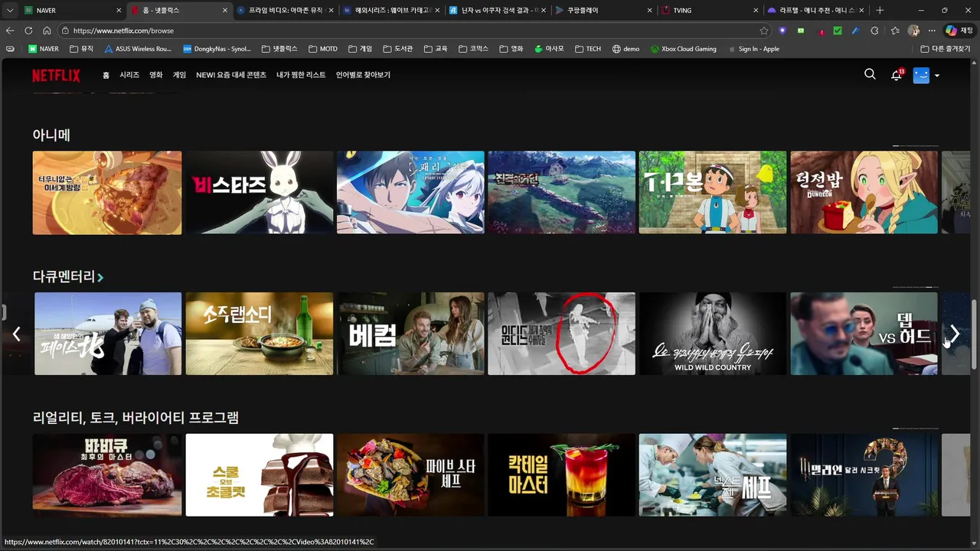Switch to the 프라임 비디오 tab
Screen dimensions: 980x551
click(283, 11)
